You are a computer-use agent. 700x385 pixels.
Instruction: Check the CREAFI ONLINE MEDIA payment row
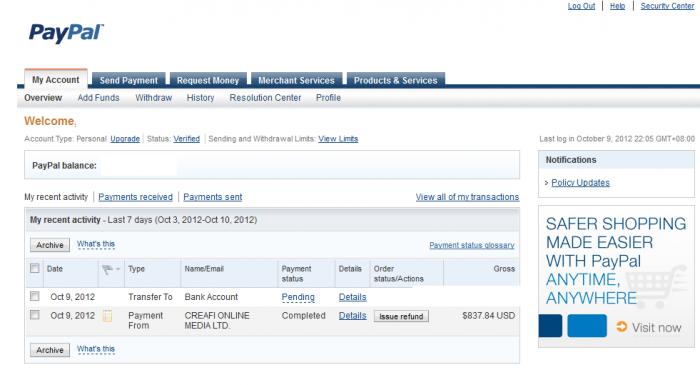[34, 315]
